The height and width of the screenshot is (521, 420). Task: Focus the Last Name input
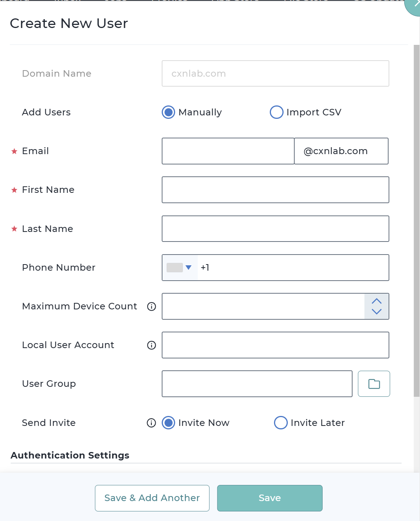(x=275, y=229)
